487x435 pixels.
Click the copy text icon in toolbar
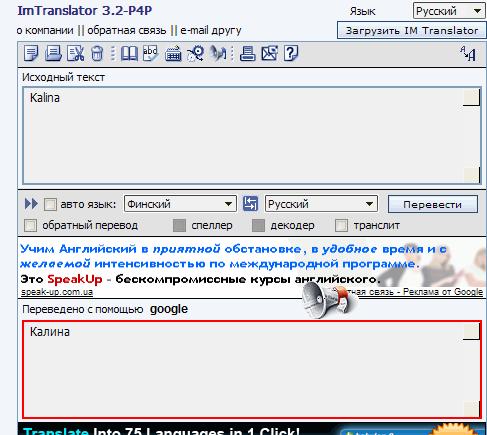pyautogui.click(x=31, y=53)
